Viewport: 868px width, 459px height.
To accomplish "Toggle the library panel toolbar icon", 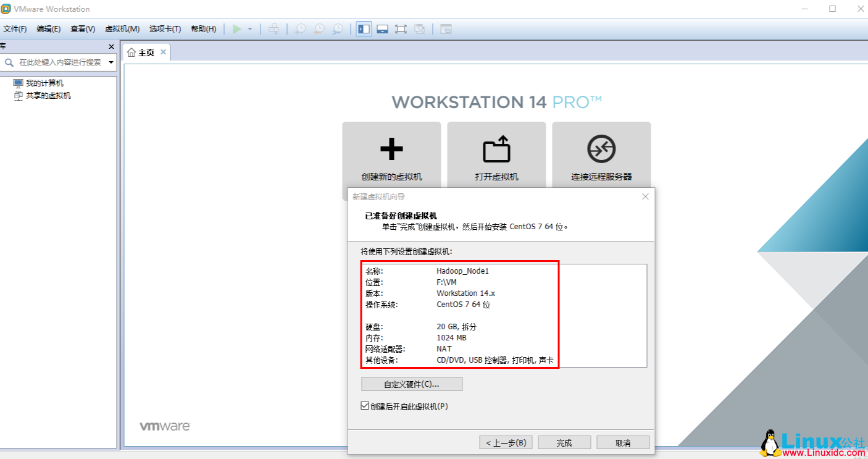I will [x=364, y=28].
